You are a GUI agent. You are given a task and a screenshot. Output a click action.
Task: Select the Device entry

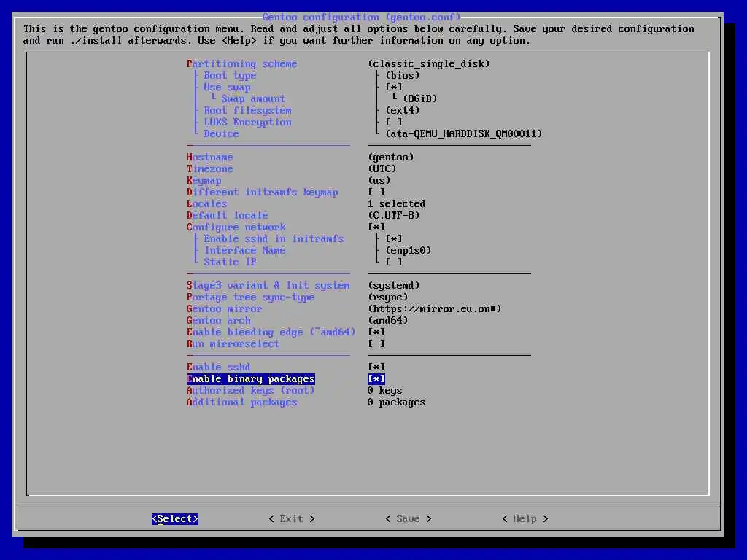tap(222, 134)
